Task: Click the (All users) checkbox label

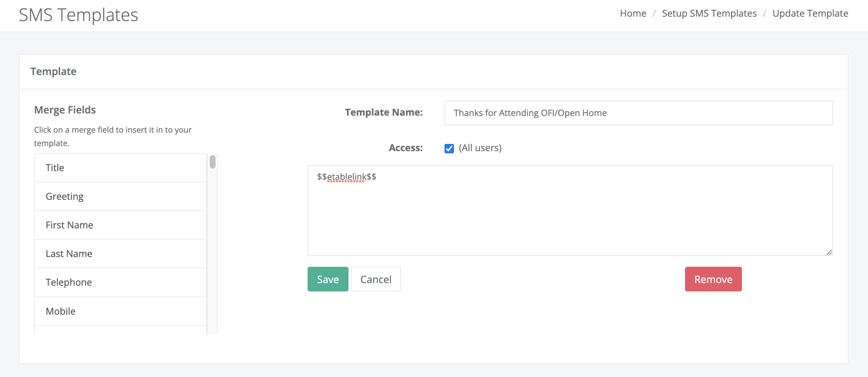Action: click(480, 148)
